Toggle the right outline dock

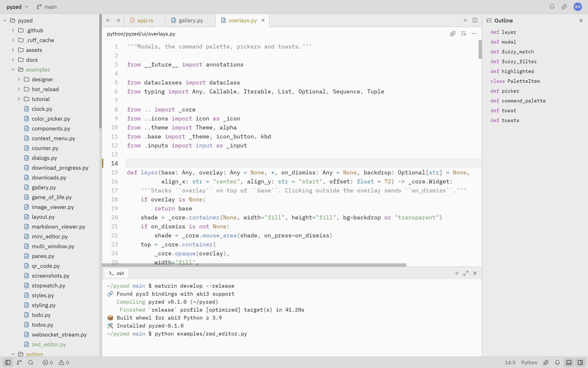coord(580,362)
